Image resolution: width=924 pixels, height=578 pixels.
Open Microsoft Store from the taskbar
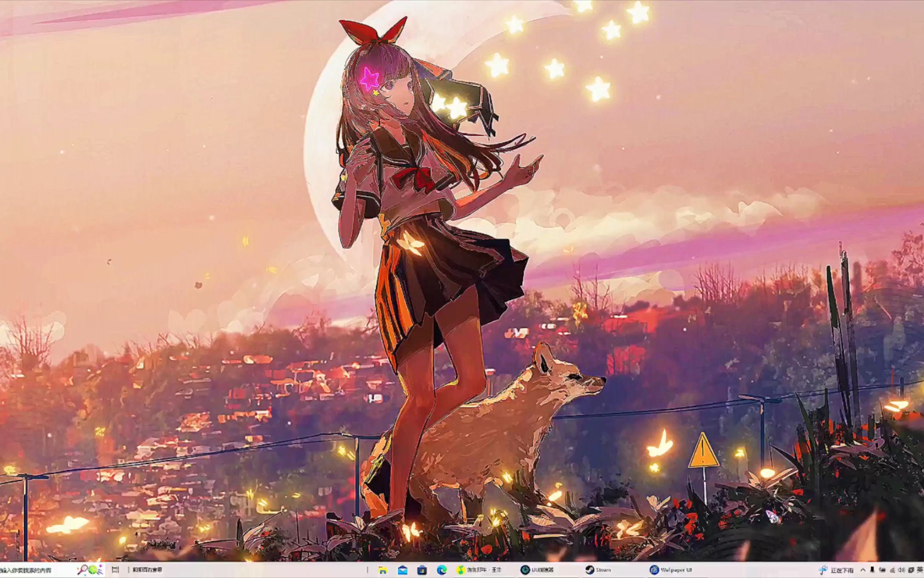[422, 570]
